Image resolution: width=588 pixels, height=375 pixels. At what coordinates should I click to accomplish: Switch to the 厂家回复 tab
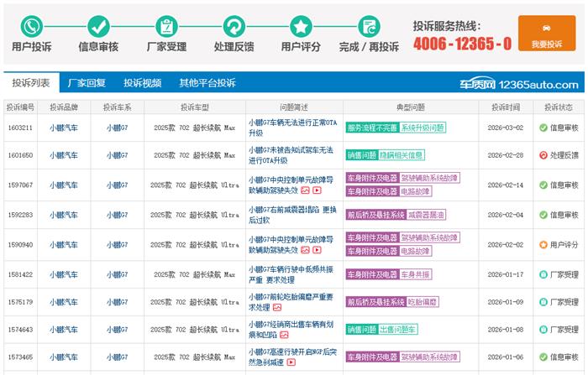coord(87,83)
